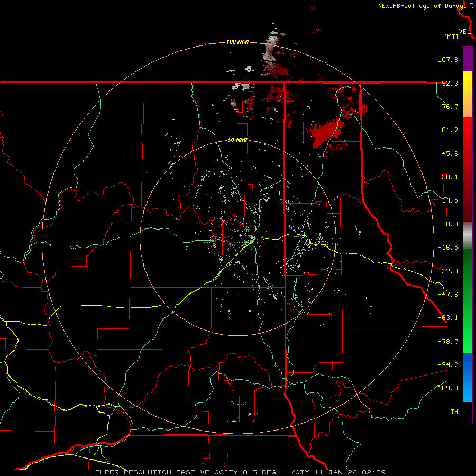The image size is (476, 476).
Task: Click the 100 NMI range ring label
Action: coord(237,42)
